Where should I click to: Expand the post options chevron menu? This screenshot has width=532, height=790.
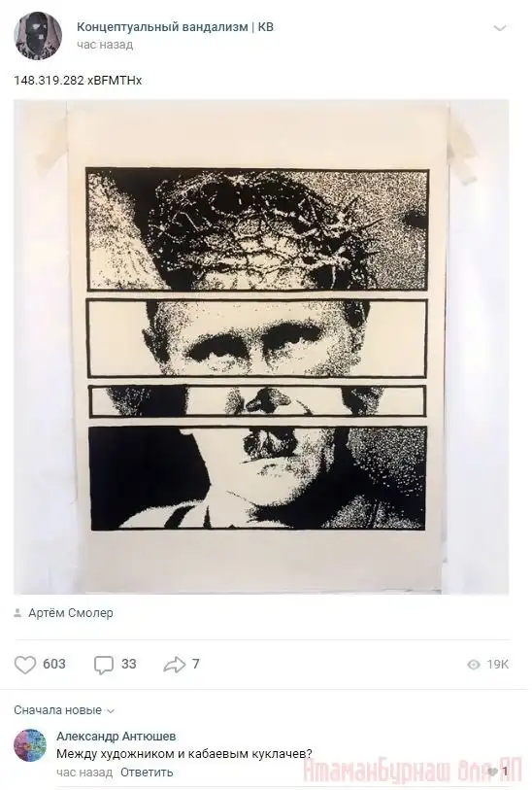pyautogui.click(x=499, y=28)
